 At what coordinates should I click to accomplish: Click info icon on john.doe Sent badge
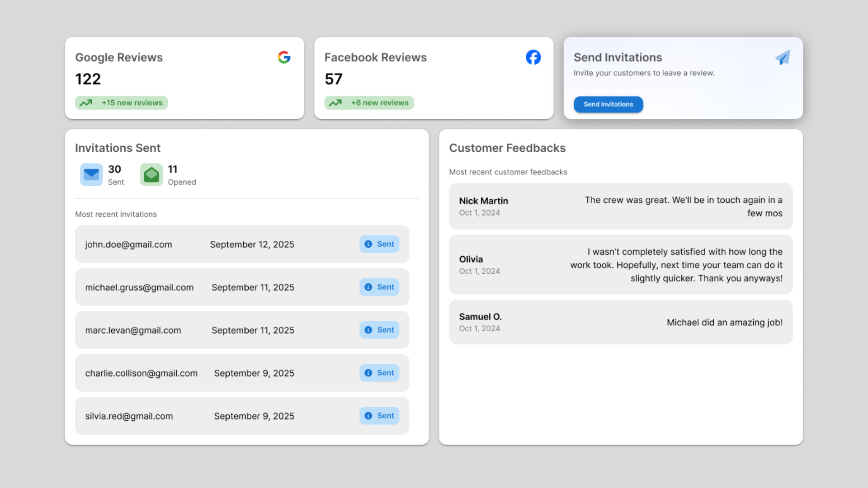[368, 244]
